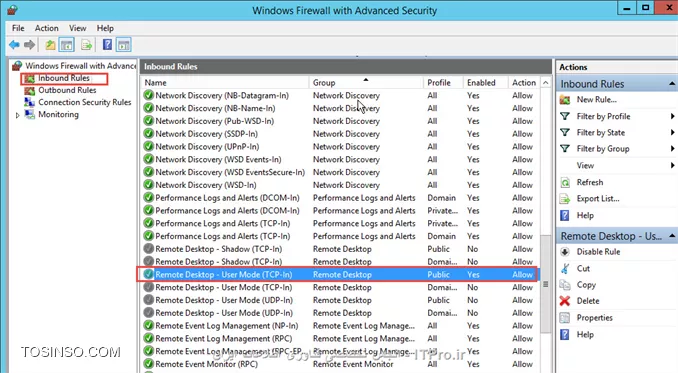Click Disable Rule in Actions pane
The image size is (678, 373).
[x=598, y=252]
